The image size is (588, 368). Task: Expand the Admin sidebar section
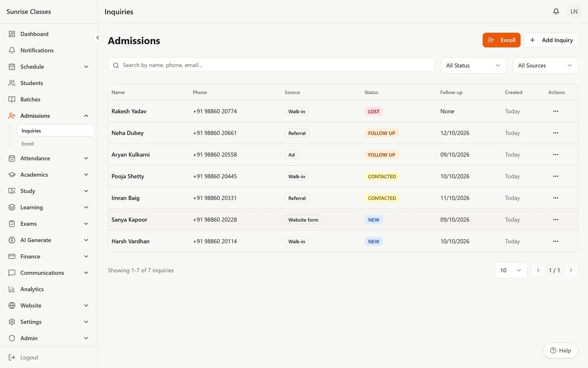pos(49,338)
